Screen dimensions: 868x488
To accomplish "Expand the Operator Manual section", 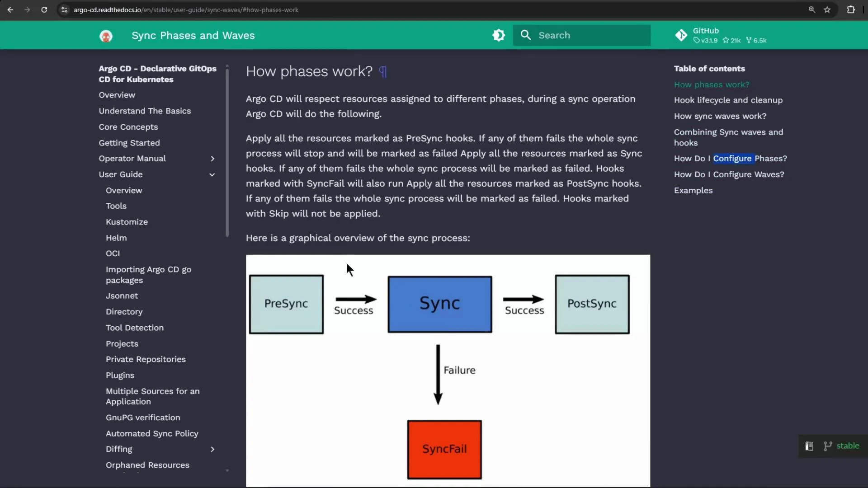I will 212,159.
